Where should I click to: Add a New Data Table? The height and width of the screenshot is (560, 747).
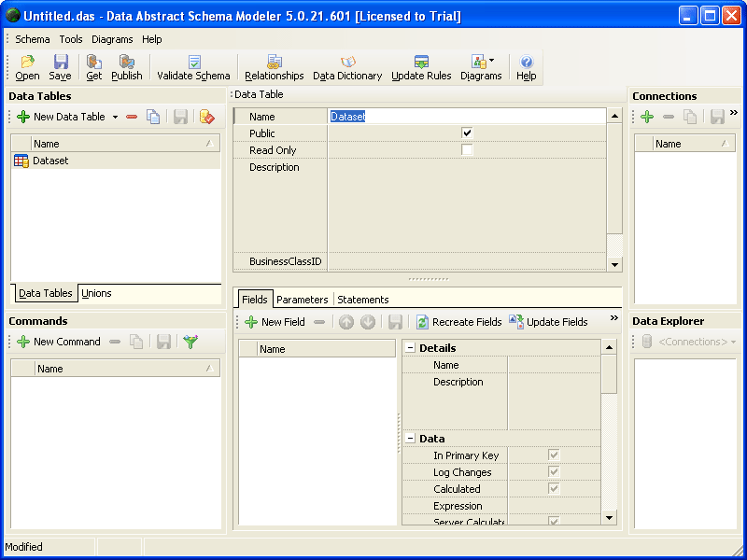pos(61,117)
